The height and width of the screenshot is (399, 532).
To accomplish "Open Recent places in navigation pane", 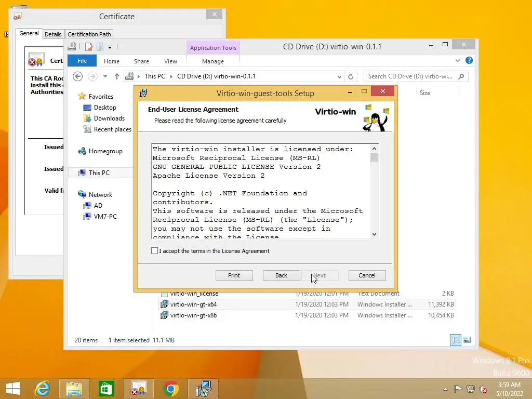I will click(112, 129).
